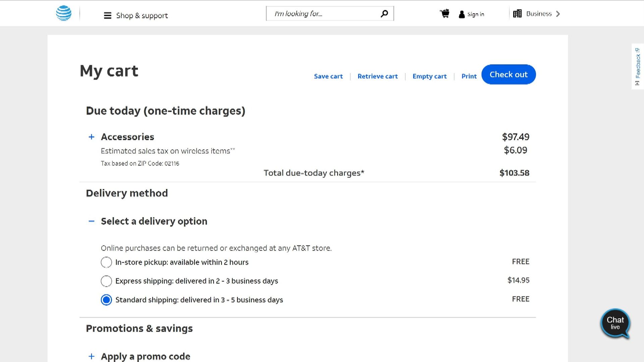This screenshot has height=362, width=644.
Task: Select In-store pickup delivery option
Action: (x=106, y=262)
